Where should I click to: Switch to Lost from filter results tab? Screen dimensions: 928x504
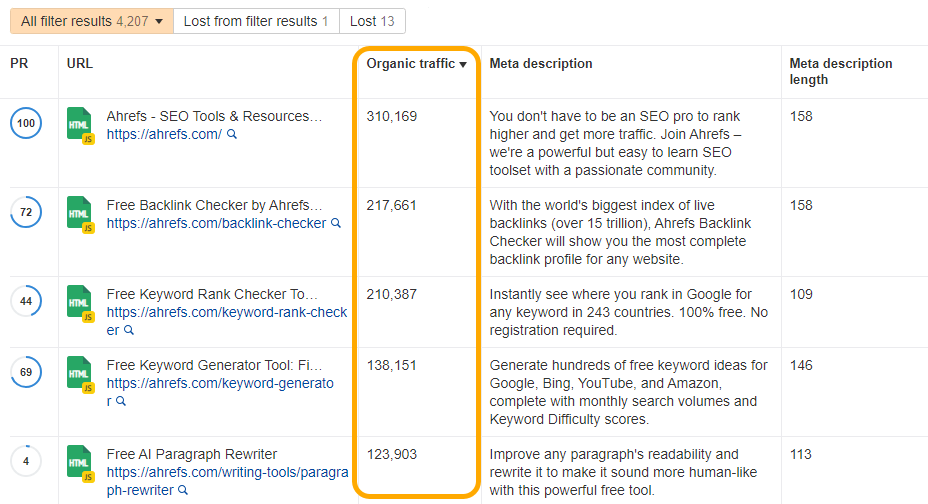256,21
